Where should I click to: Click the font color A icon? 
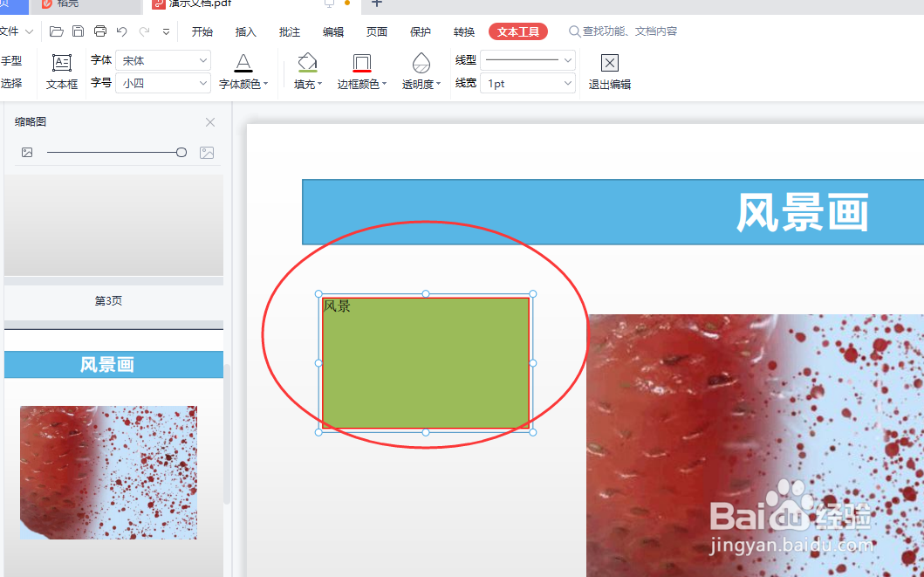pos(243,63)
